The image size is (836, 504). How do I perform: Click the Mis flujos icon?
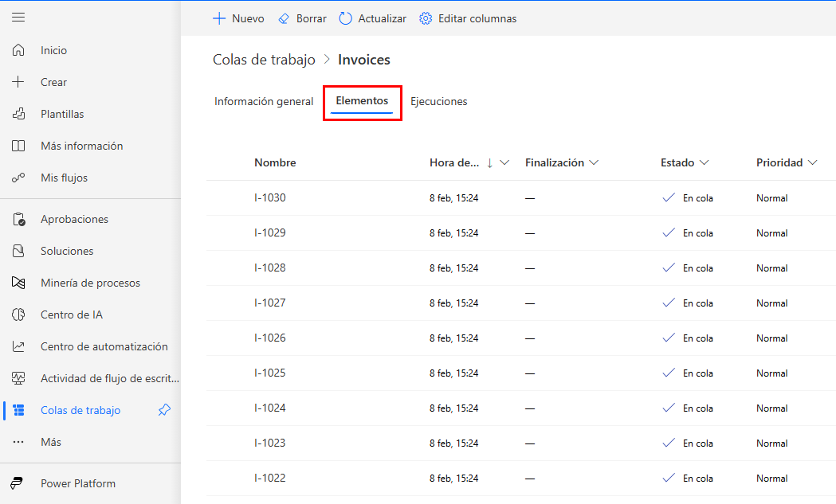18,178
